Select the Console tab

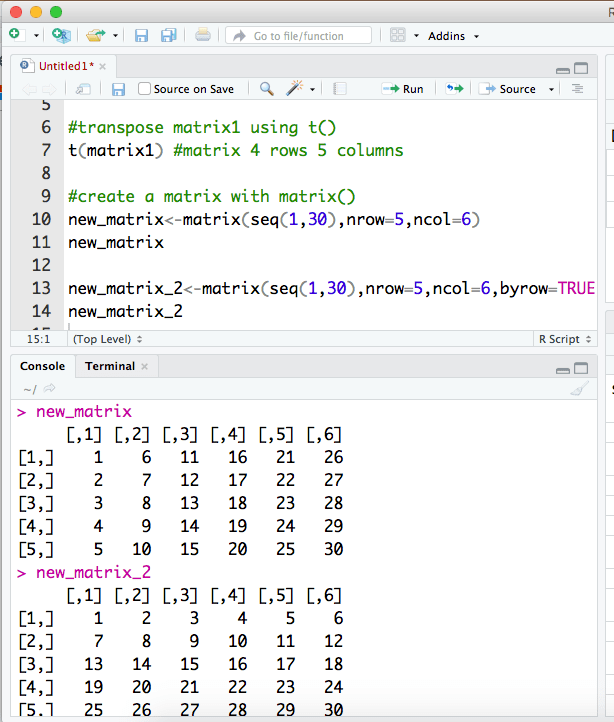click(x=42, y=366)
